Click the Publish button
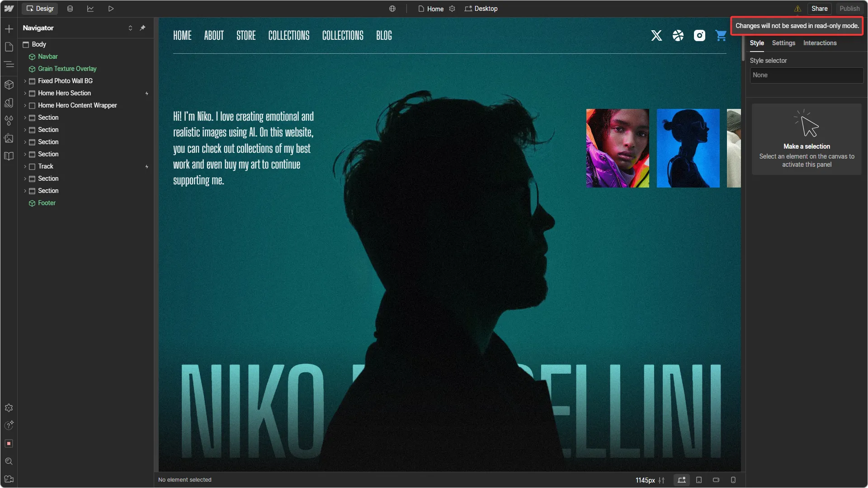Image resolution: width=868 pixels, height=488 pixels. point(849,9)
